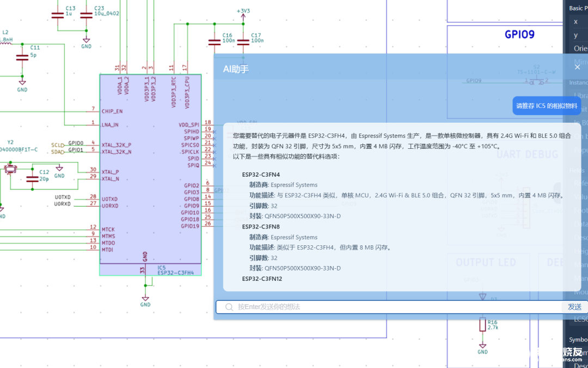This screenshot has height=368, width=588.
Task: Select the GND symbol under C11
Action: [22, 86]
